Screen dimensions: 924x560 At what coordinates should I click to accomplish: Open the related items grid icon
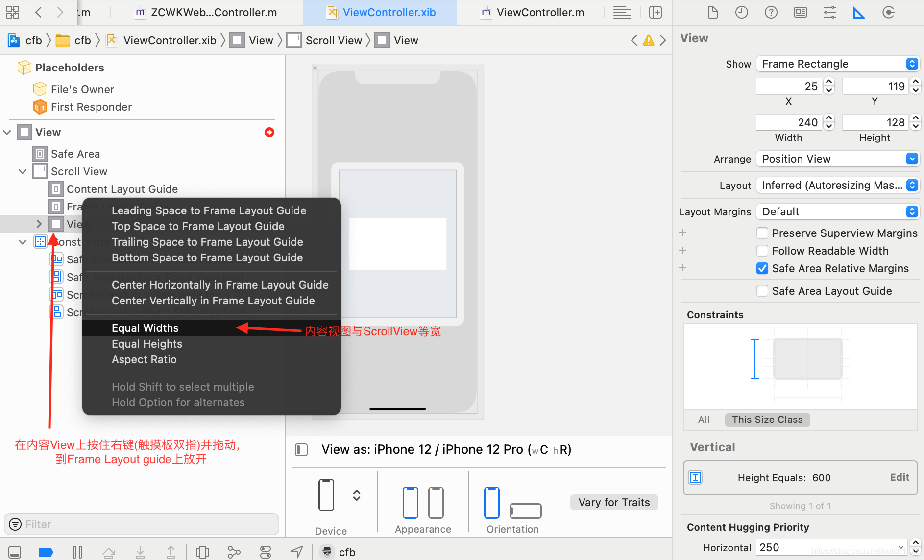(13, 12)
